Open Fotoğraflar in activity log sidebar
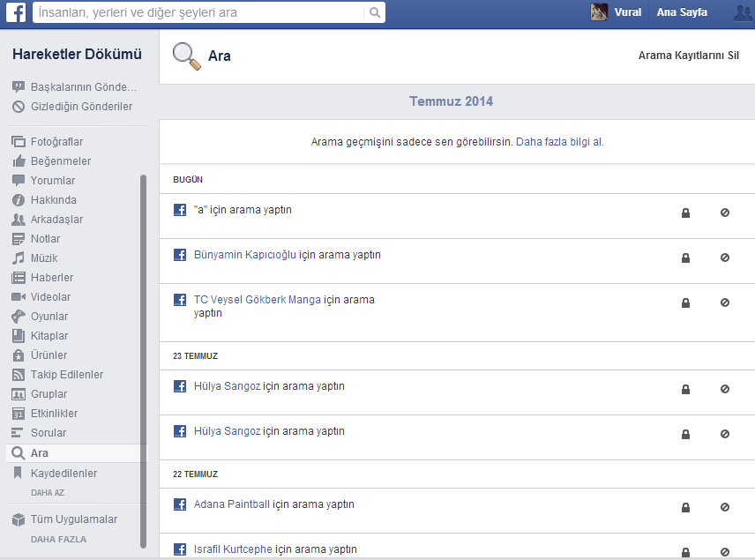The height and width of the screenshot is (560, 755). click(x=48, y=142)
